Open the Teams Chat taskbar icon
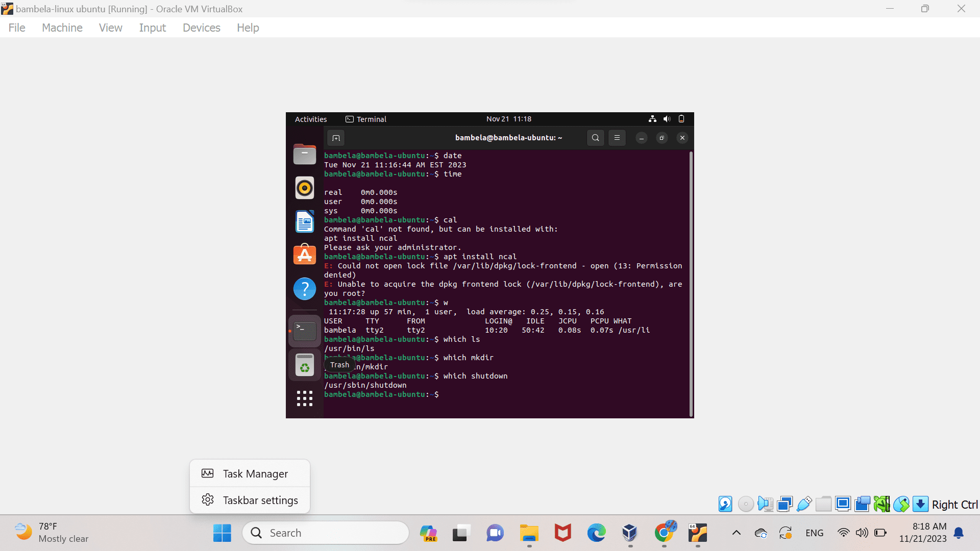The width and height of the screenshot is (980, 551). [495, 533]
